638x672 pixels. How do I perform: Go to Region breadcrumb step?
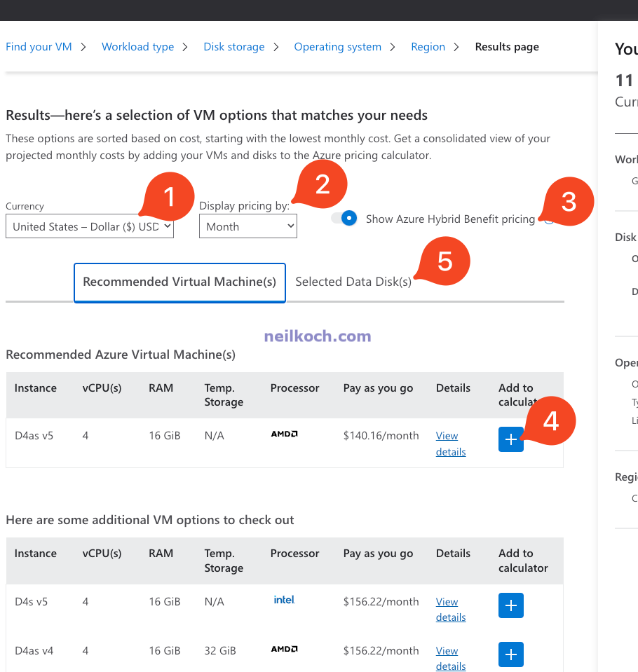click(x=428, y=47)
